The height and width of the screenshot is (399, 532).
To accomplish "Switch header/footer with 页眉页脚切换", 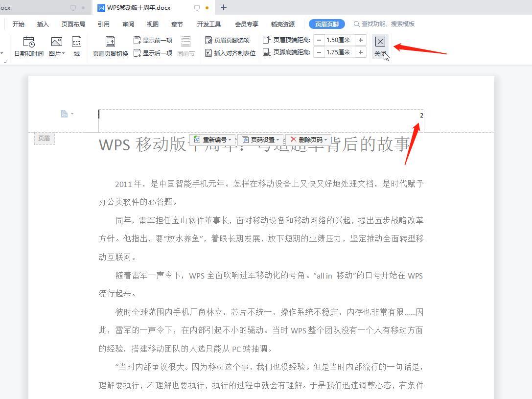I will 110,47.
